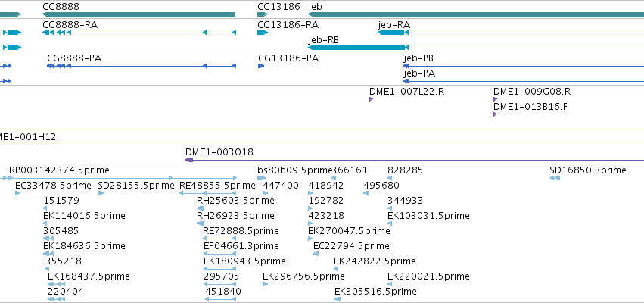The image size is (644, 303).
Task: Click the jeb-PA protein label
Action: (x=419, y=73)
